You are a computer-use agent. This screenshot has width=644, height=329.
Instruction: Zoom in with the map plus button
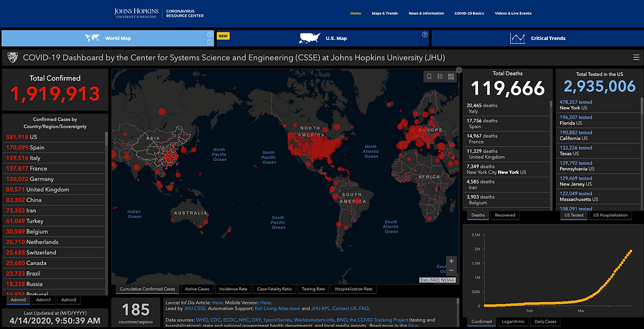[x=451, y=261]
